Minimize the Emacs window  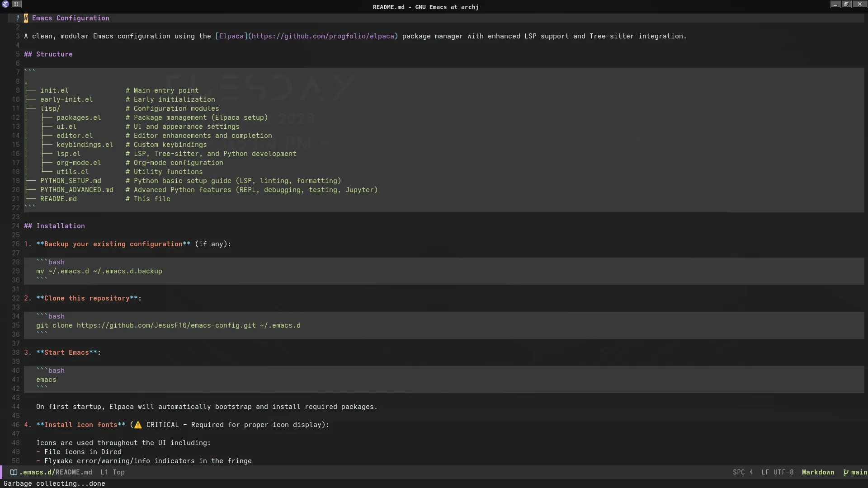tap(835, 4)
